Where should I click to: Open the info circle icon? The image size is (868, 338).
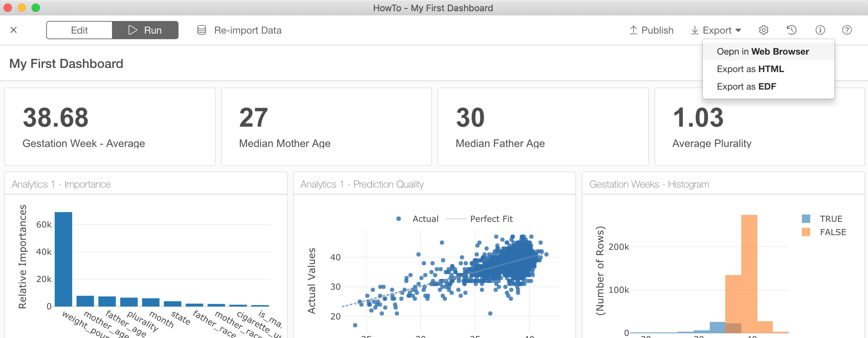tap(820, 30)
